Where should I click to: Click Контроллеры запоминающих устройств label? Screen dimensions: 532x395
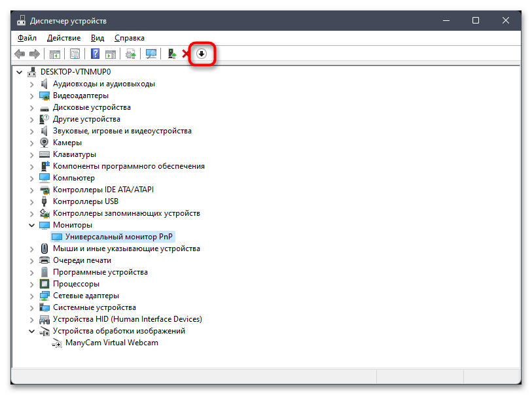[x=126, y=213]
